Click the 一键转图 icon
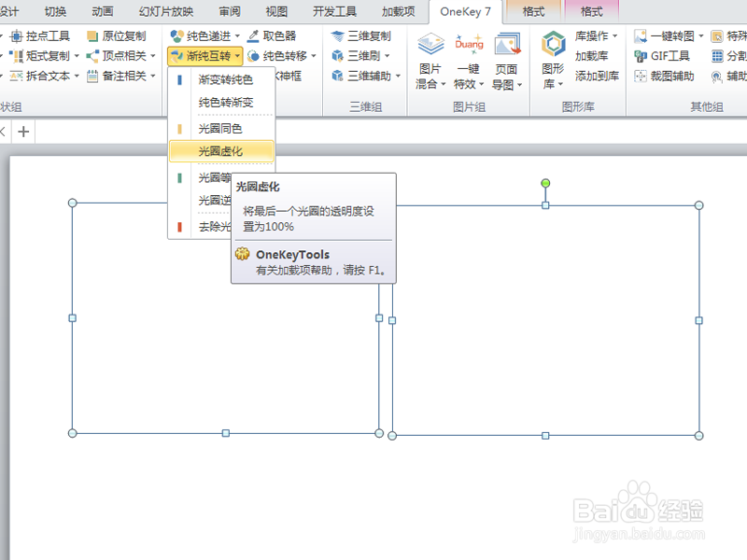747x560 pixels. (641, 36)
